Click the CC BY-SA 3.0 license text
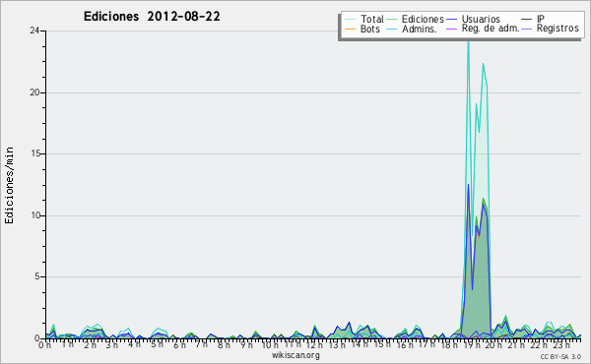591x364 pixels. (560, 356)
